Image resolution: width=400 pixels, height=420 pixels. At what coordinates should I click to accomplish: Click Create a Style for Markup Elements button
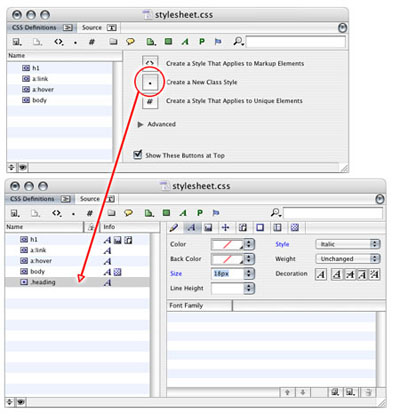coord(150,63)
